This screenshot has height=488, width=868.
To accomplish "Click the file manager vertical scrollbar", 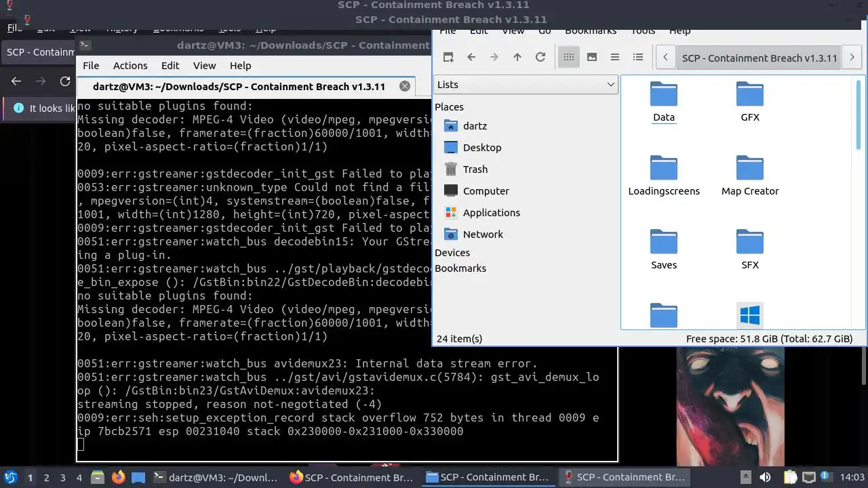I will coord(859,114).
